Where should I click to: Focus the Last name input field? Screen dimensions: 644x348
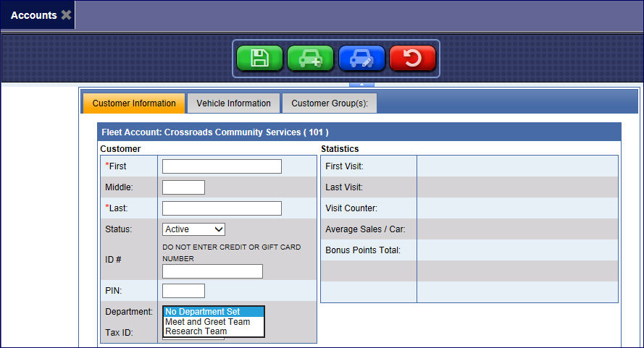pos(222,208)
